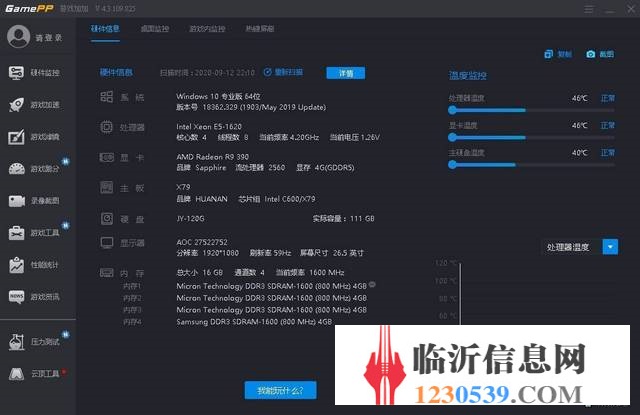
Task: Open the 游戏跑分 gauge sidebar item
Action: [35, 169]
